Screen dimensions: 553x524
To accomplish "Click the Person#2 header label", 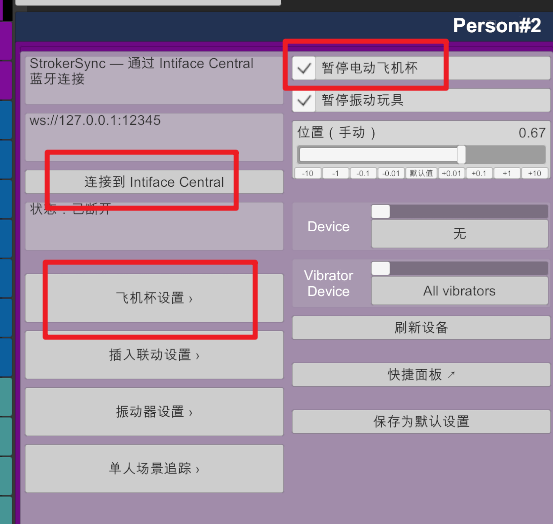I will click(x=497, y=25).
